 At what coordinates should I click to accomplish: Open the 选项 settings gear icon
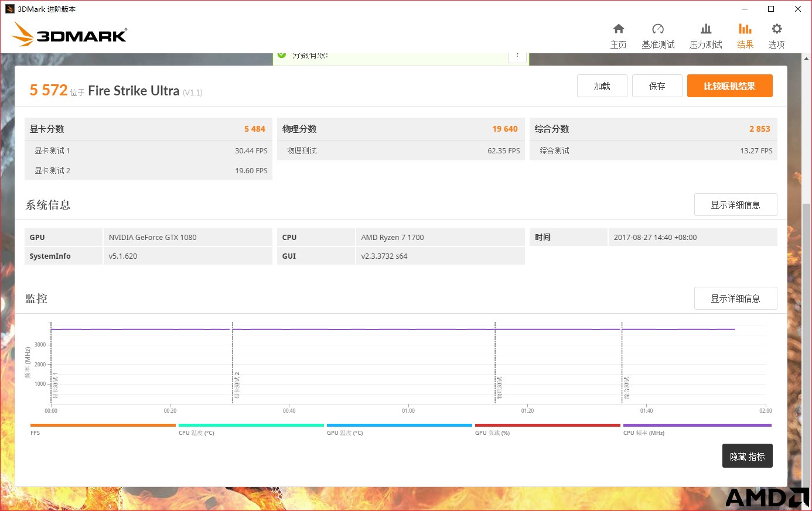777,29
